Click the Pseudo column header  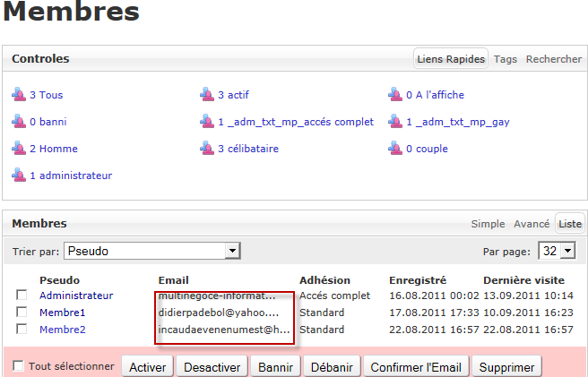coord(60,280)
